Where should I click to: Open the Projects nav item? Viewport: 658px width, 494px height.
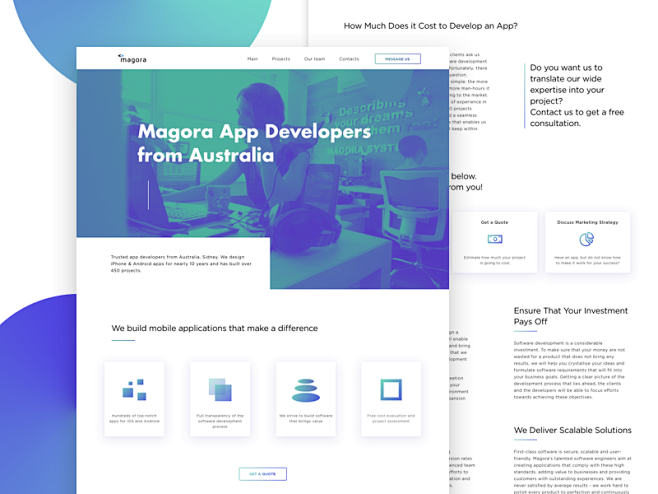[281, 59]
